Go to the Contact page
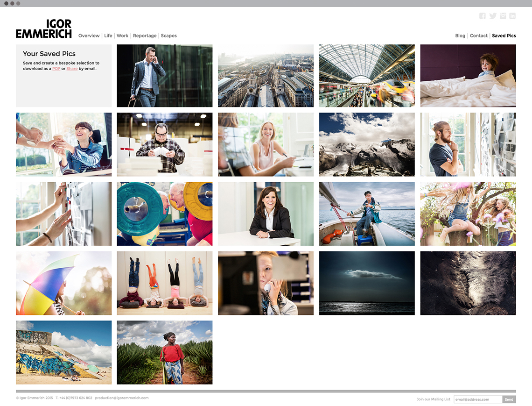This screenshot has width=532, height=406. coord(479,36)
